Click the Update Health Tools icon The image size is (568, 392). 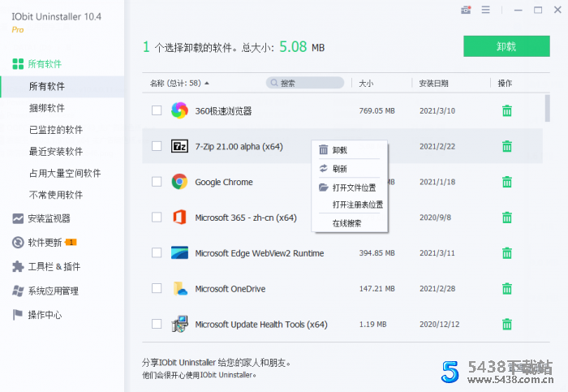[x=179, y=324]
